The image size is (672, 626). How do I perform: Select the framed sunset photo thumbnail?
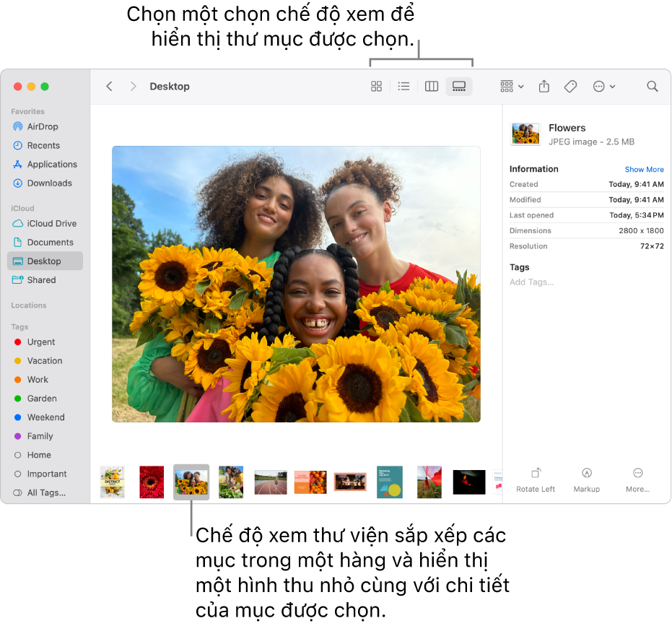click(x=350, y=482)
